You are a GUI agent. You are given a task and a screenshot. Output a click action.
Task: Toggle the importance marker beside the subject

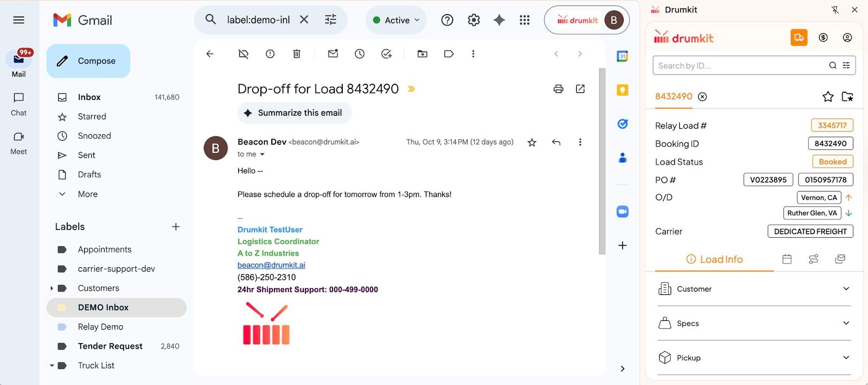[411, 89]
